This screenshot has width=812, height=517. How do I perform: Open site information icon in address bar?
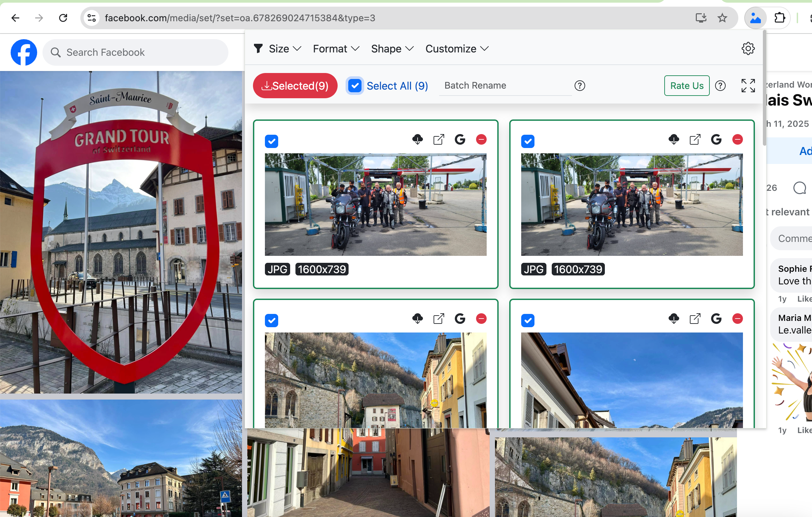point(92,18)
